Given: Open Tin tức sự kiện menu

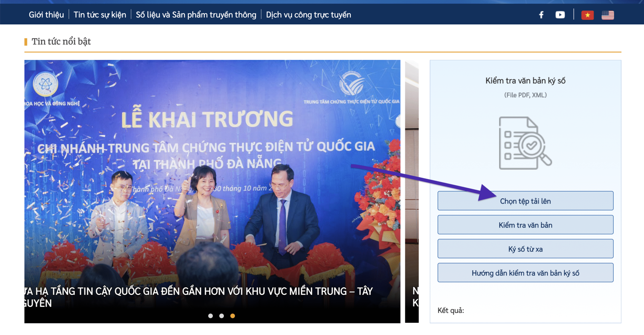Looking at the screenshot, I should point(100,15).
